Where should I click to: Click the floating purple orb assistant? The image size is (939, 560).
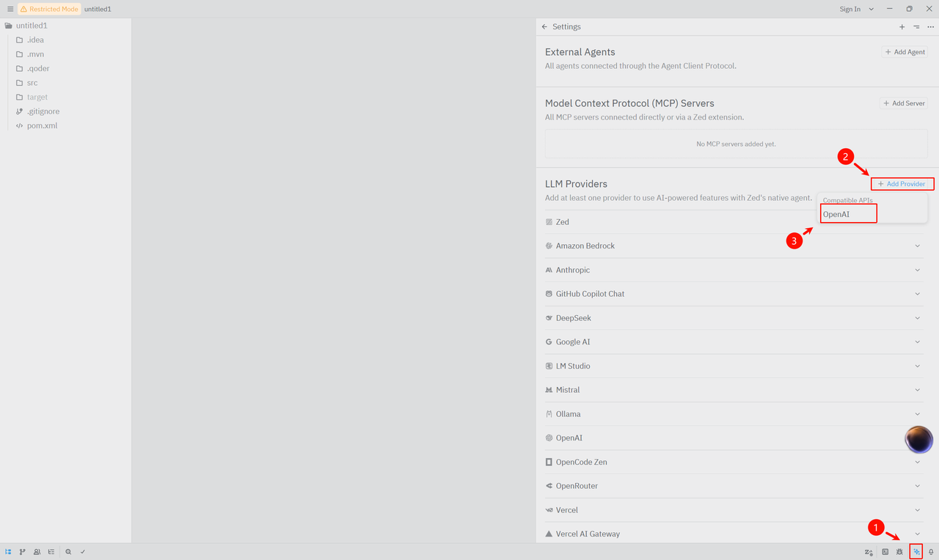point(918,440)
